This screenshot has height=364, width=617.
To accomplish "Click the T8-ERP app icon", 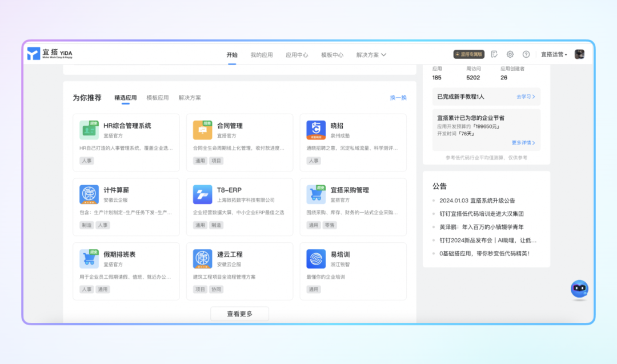I will pyautogui.click(x=202, y=194).
